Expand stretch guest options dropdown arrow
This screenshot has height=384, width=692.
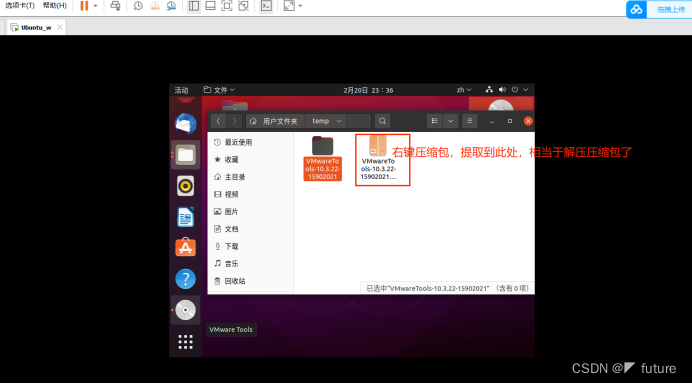301,6
